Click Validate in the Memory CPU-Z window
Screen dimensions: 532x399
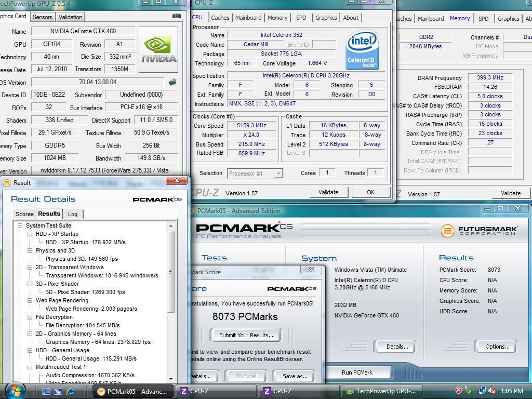[x=511, y=193]
